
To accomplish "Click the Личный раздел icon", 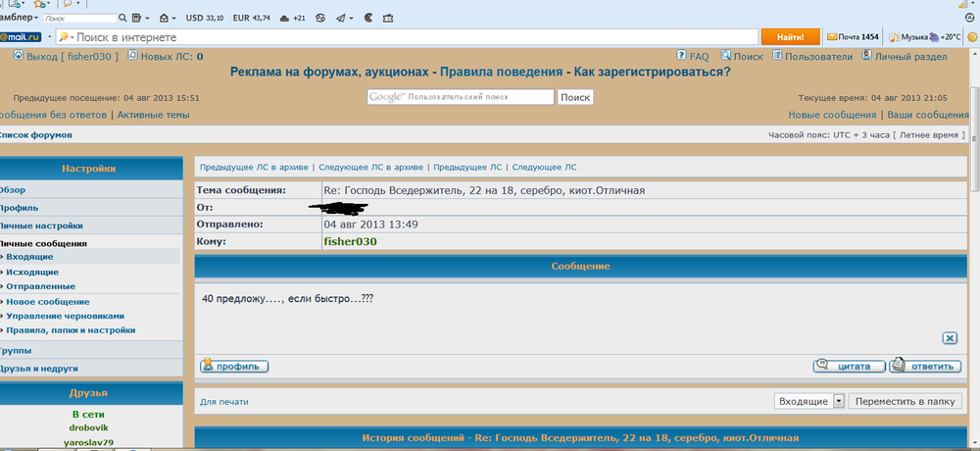I will pyautogui.click(x=866, y=57).
